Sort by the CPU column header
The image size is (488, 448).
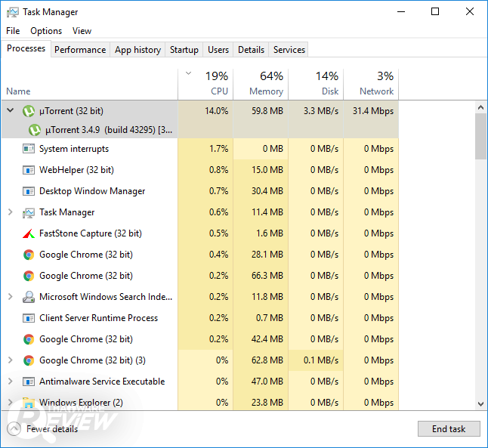(x=205, y=85)
